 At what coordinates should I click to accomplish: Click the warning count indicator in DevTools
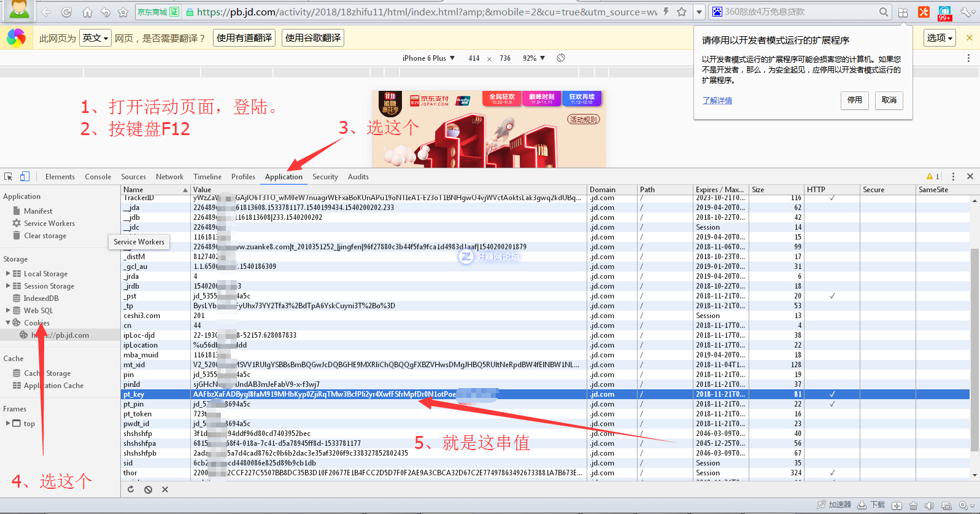[x=933, y=177]
